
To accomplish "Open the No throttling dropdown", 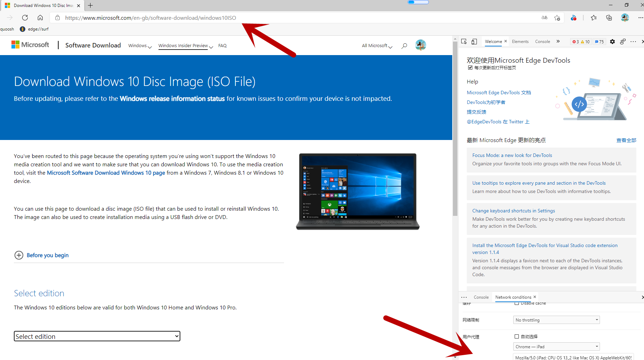I will (556, 320).
